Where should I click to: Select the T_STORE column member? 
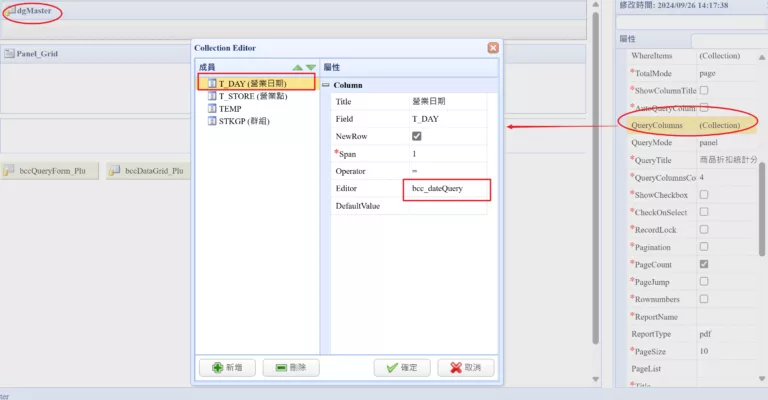252,96
